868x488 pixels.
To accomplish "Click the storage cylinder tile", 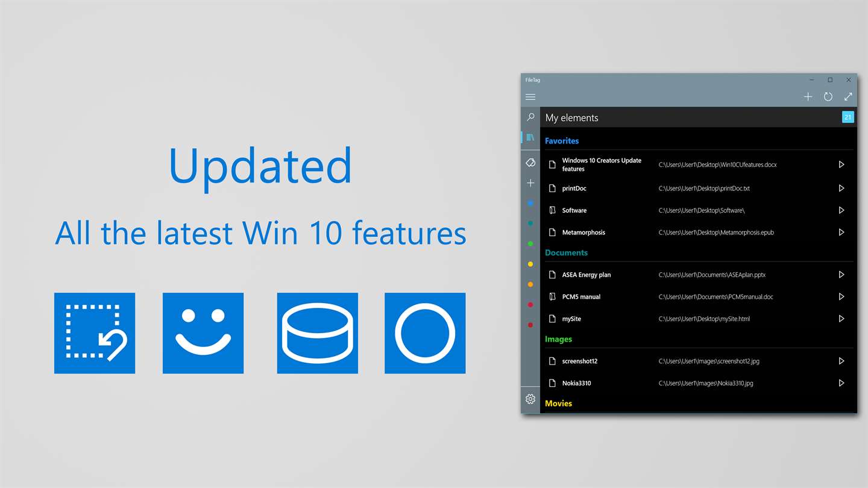I will (x=318, y=333).
